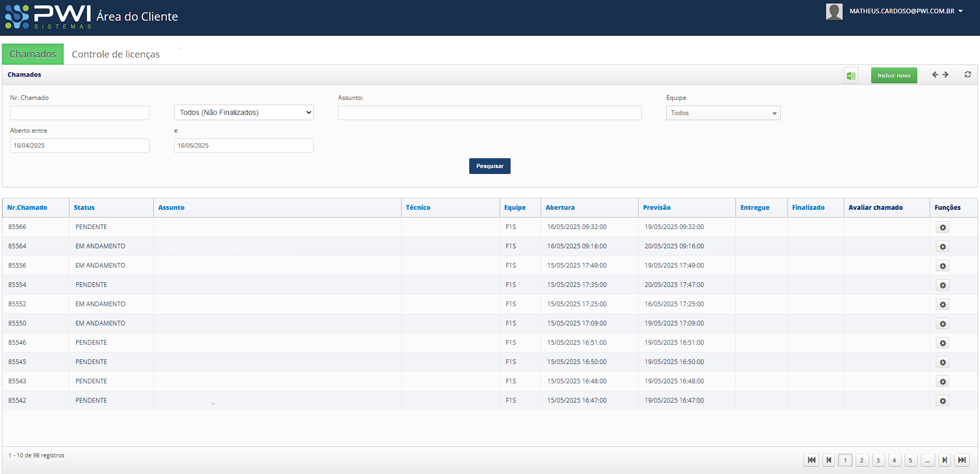Screen dimensions: 980x474
Task: Open gear functions for ticket 85542
Action: [942, 401]
